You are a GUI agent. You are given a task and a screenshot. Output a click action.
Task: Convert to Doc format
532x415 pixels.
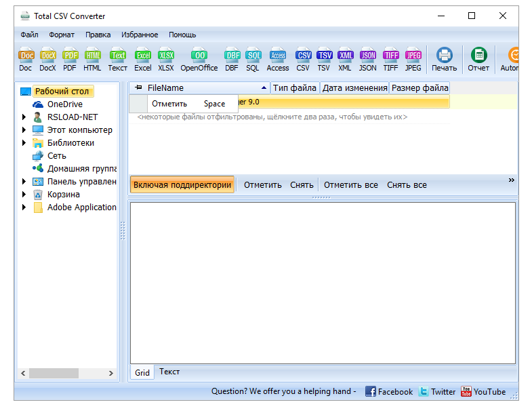(x=26, y=60)
